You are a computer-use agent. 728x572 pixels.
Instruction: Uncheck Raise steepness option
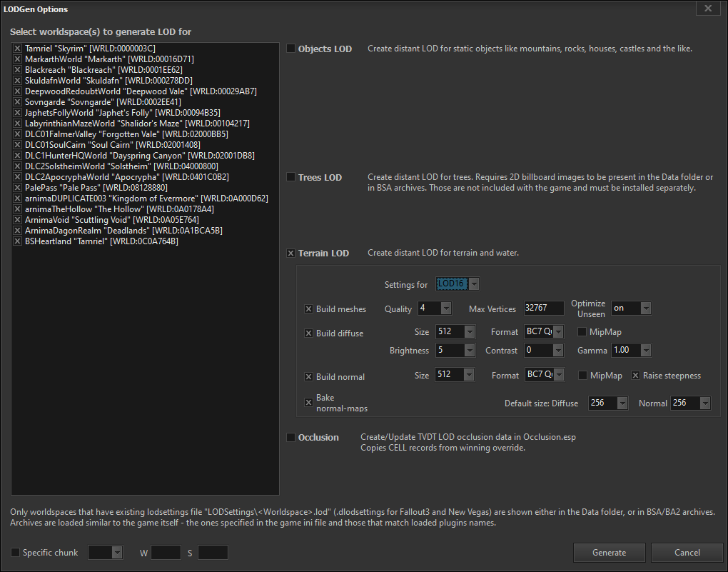pyautogui.click(x=636, y=376)
